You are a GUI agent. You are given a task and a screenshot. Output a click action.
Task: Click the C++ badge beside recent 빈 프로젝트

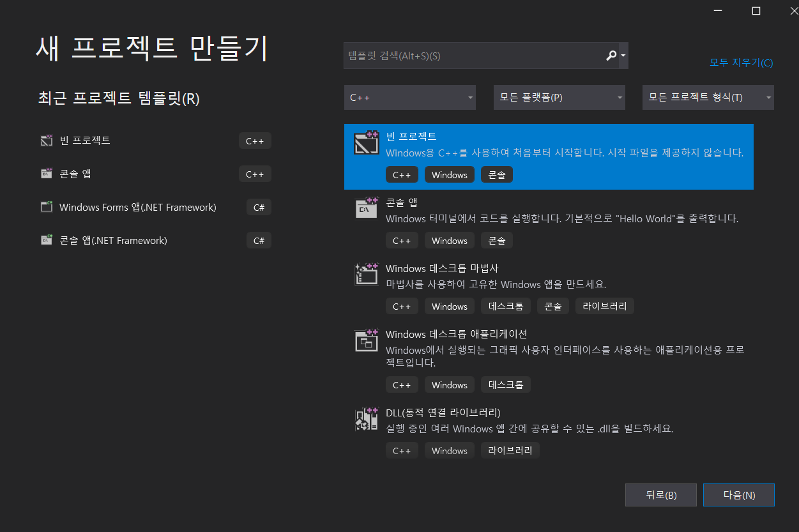pos(255,141)
